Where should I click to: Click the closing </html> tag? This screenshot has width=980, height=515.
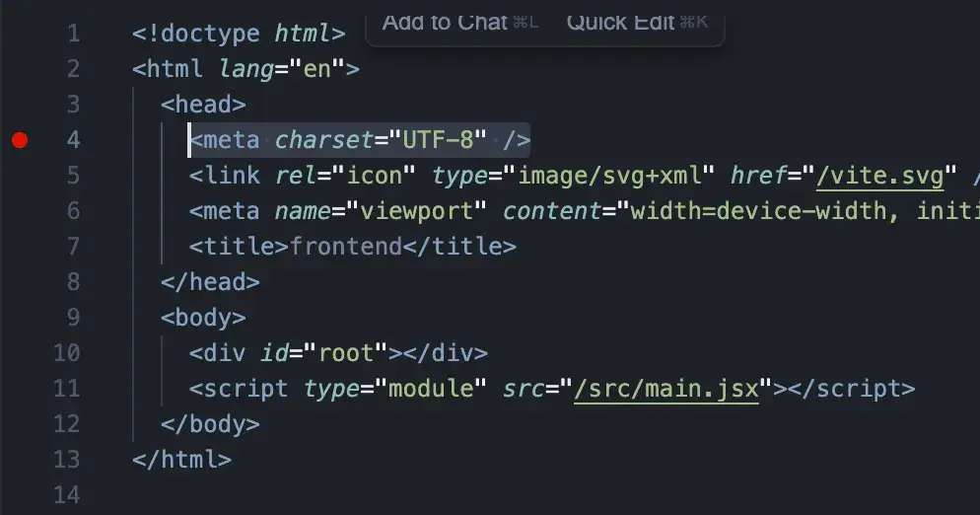tap(181, 460)
